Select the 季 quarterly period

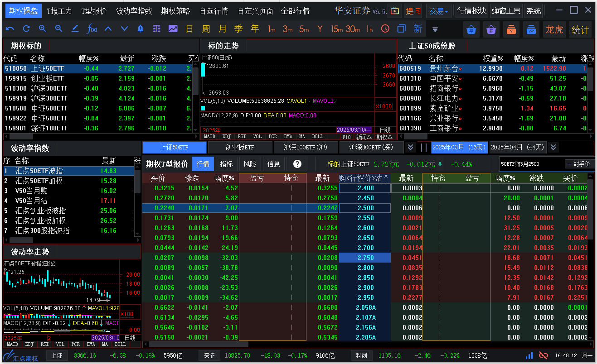238,29
